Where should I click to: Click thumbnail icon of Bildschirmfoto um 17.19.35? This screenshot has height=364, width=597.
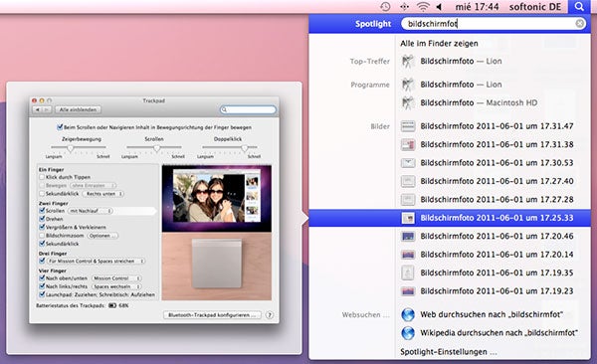click(408, 273)
